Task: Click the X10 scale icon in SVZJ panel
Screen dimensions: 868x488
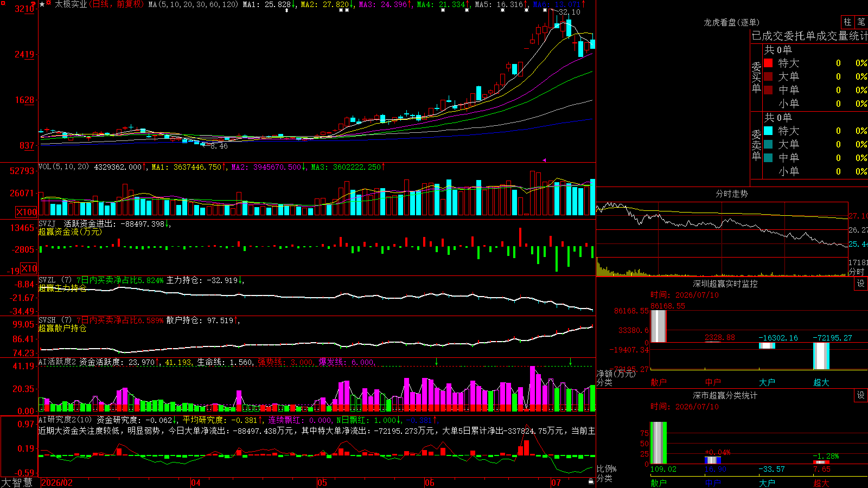Action: (29, 268)
